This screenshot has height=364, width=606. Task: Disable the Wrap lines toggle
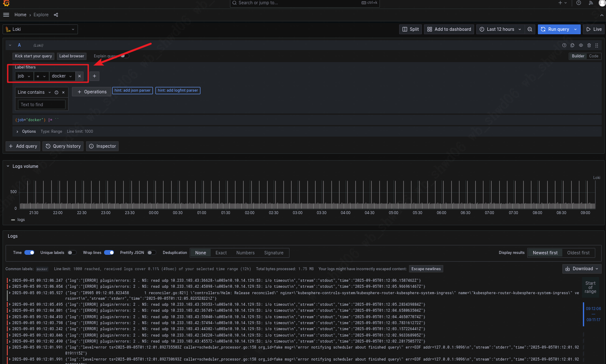109,253
